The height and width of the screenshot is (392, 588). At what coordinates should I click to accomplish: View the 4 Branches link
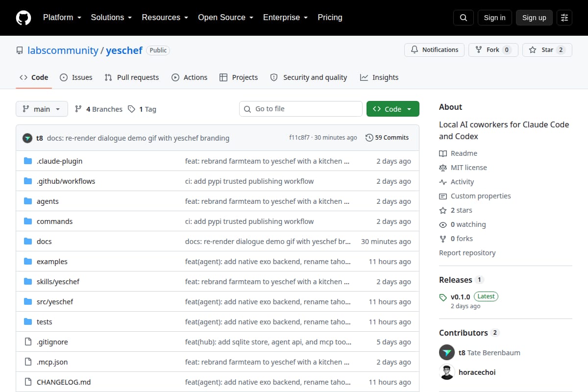[x=98, y=109]
